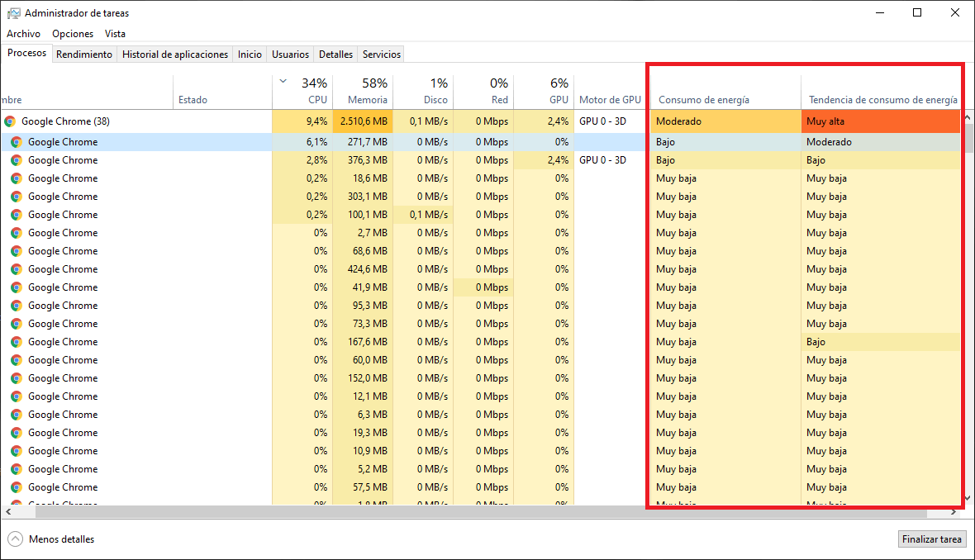Screen dimensions: 975x560
Task: Click the 424,6 MB memory cell
Action: (x=364, y=269)
